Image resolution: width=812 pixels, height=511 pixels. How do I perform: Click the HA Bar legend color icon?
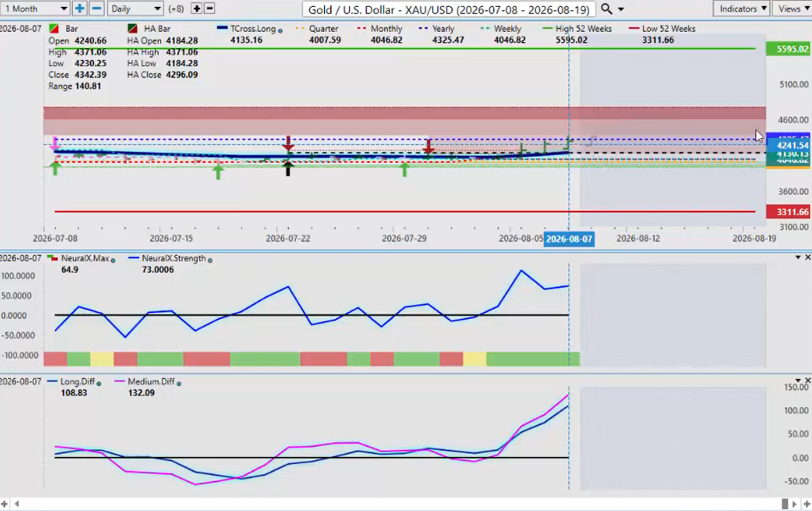(x=132, y=28)
